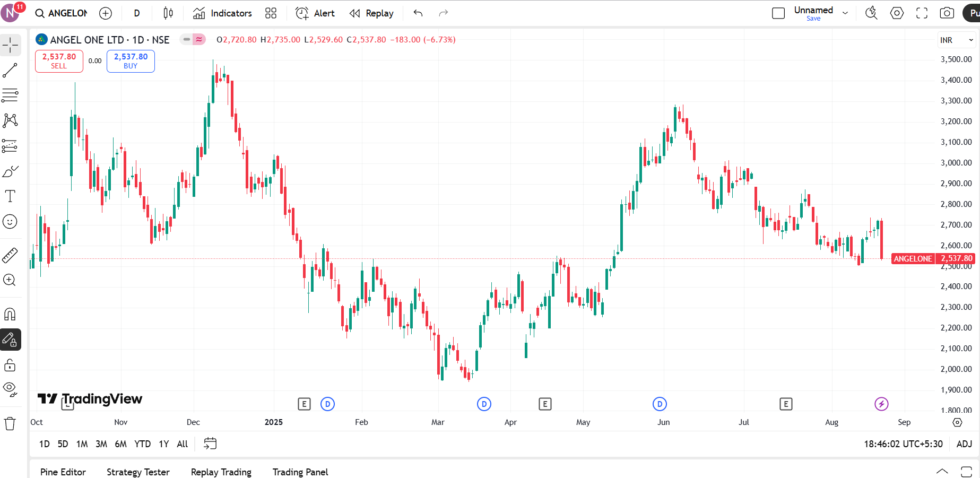Open chart settings hexagon icon
Viewport: 980px width, 478px height.
click(897, 13)
